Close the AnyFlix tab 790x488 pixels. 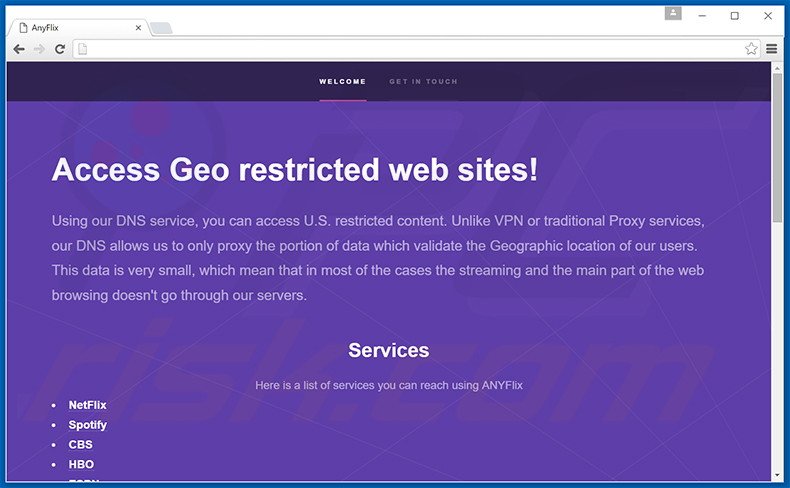138,27
